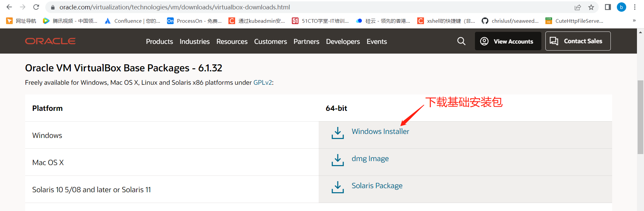Click the page vertical scrollbar thumb
644x211 pixels.
click(x=640, y=117)
